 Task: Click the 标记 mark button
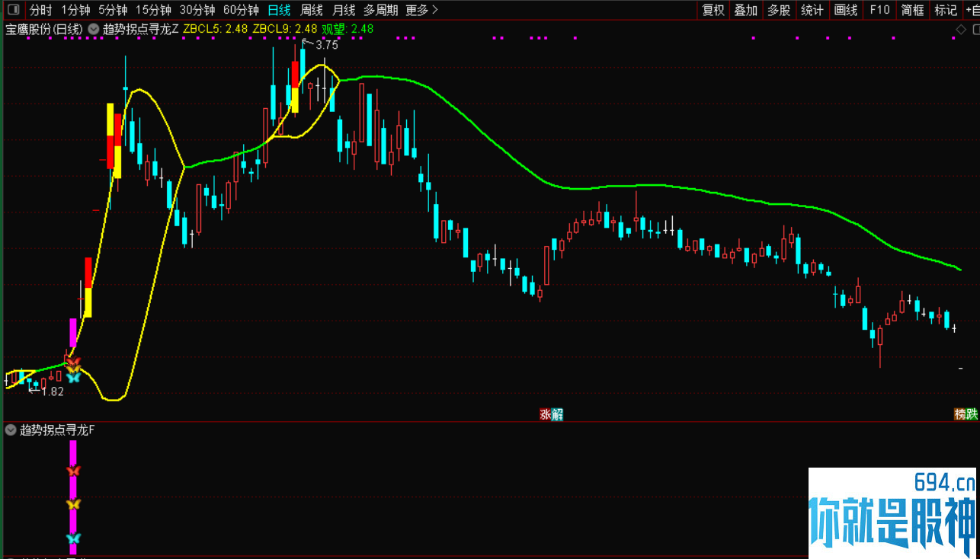click(x=945, y=10)
